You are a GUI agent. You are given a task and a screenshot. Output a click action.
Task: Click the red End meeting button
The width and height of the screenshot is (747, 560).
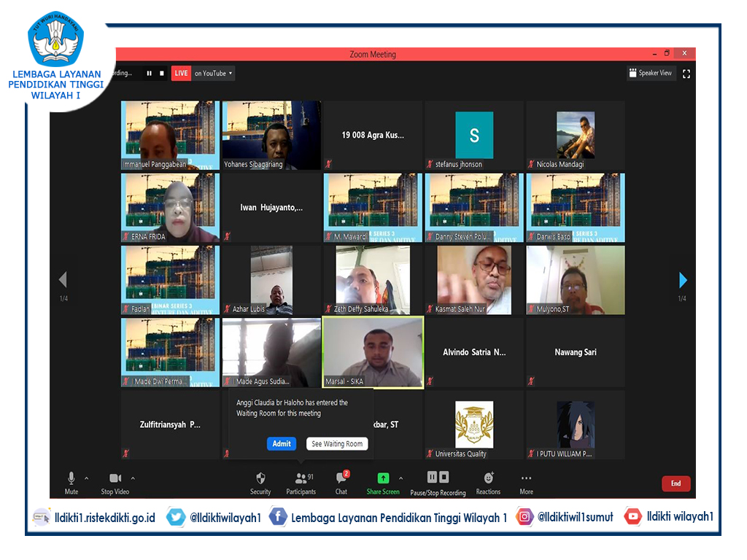(676, 483)
